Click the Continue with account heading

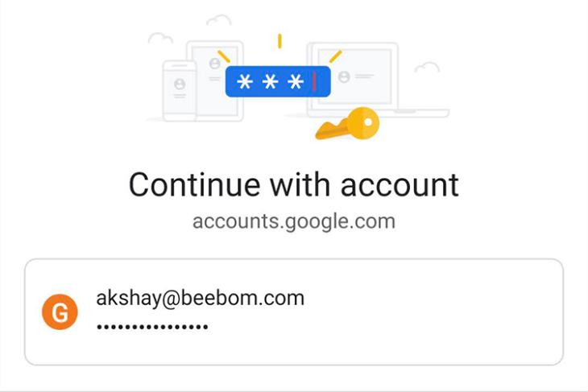(294, 185)
